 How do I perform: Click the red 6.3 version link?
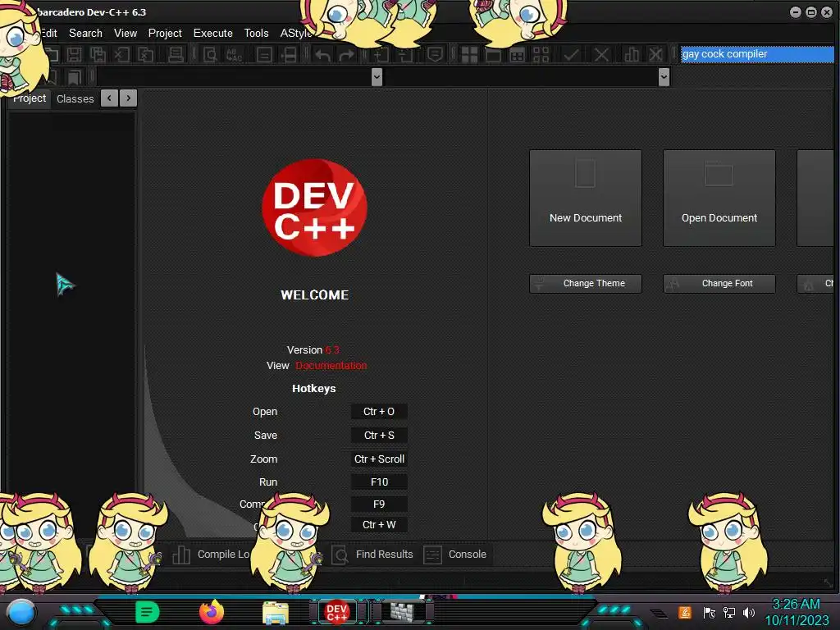point(332,349)
